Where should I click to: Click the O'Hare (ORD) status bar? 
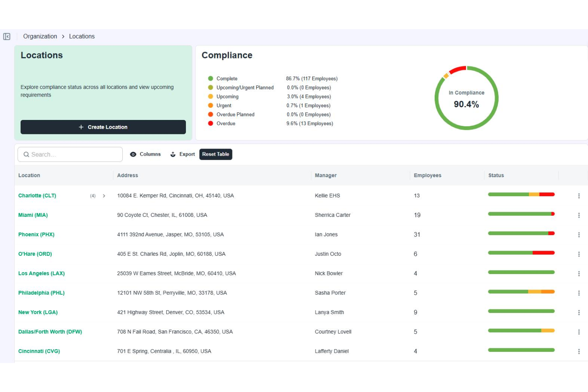521,253
